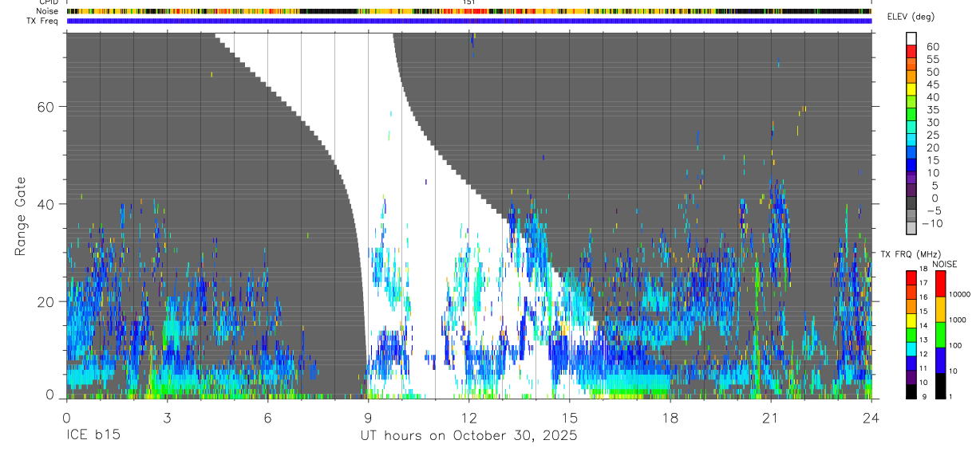
Task: Click the x-axis tick label 12
Action: (468, 418)
